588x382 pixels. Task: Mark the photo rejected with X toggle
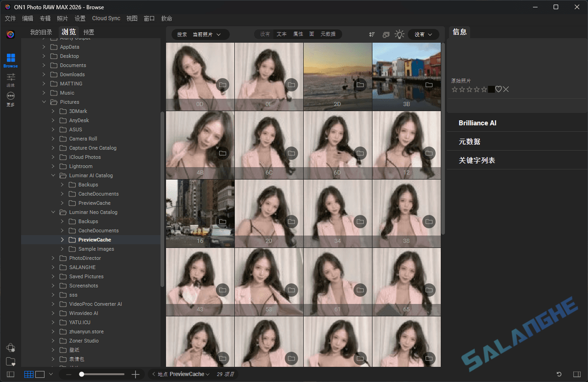pos(506,89)
